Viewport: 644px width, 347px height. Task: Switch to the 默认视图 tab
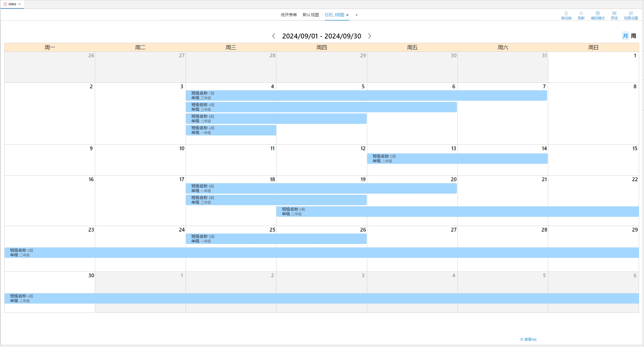[x=310, y=15]
